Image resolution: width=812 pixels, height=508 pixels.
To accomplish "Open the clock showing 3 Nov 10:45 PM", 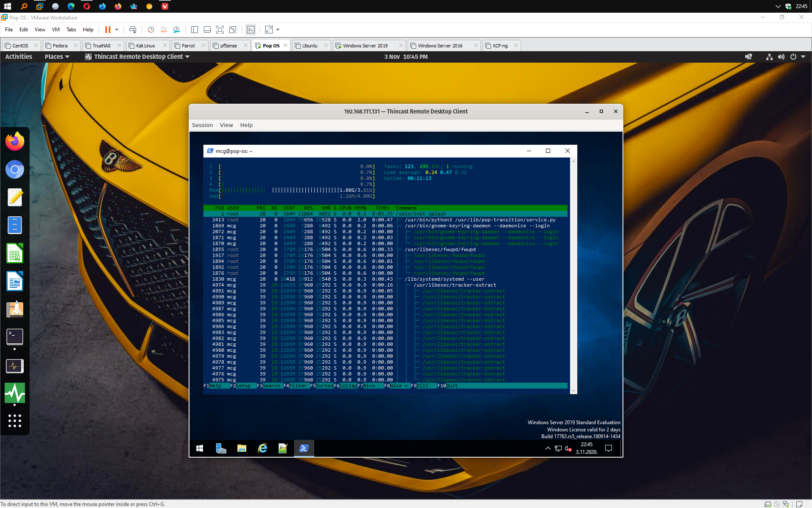I will (406, 57).
